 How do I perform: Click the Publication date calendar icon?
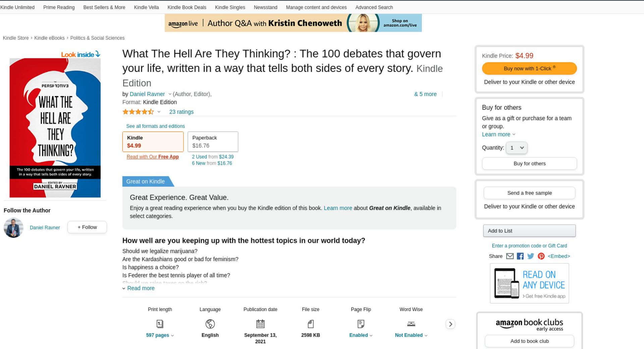[260, 324]
